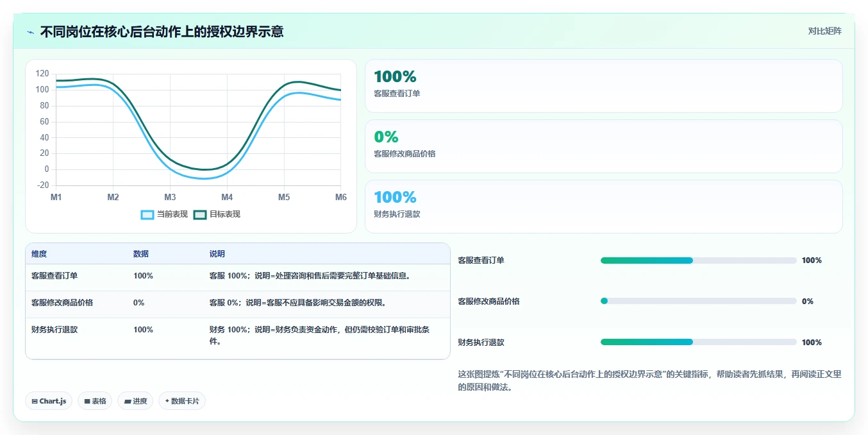Click the M2 x-axis label

coord(113,197)
